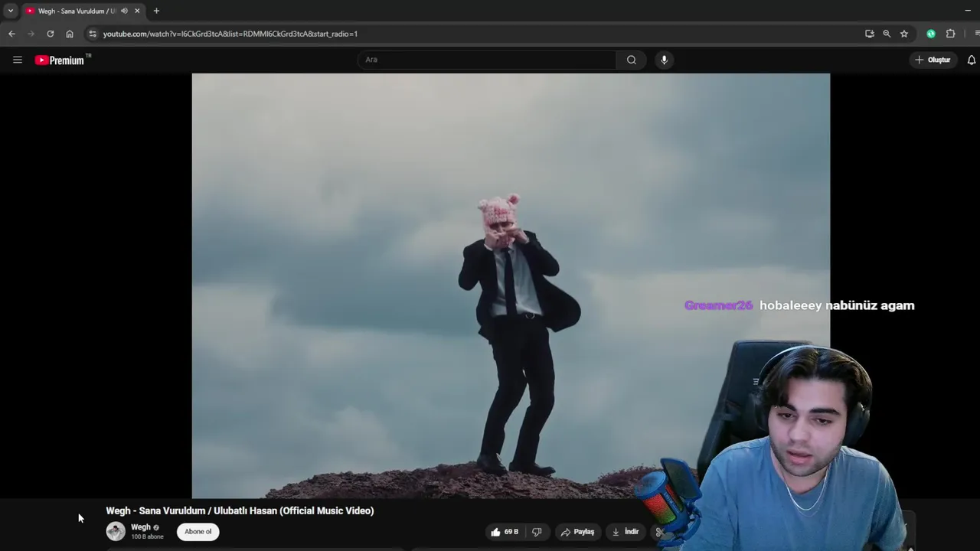Subscribe using Abone ol button

(x=198, y=532)
